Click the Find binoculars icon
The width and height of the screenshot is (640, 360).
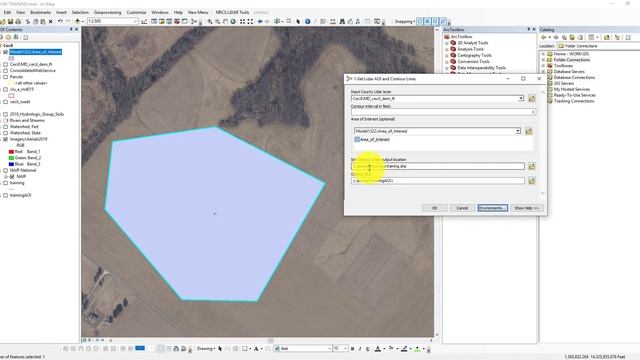pos(342,21)
